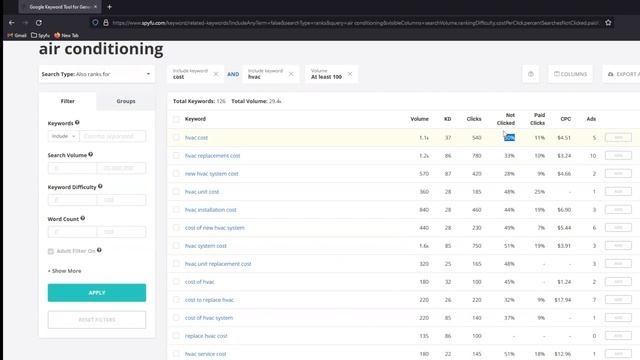Image resolution: width=640 pixels, height=360 pixels.
Task: Click the Add button on 'hvac system cost' row
Action: coord(618,245)
